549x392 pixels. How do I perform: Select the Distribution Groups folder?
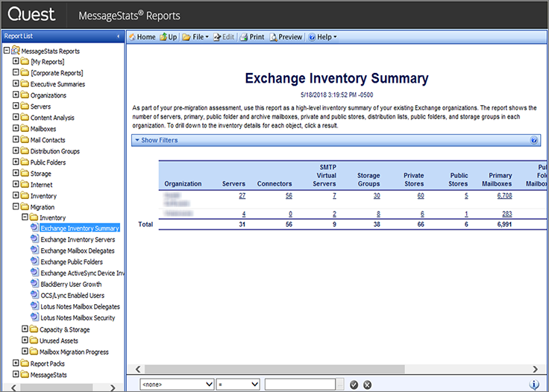[55, 151]
